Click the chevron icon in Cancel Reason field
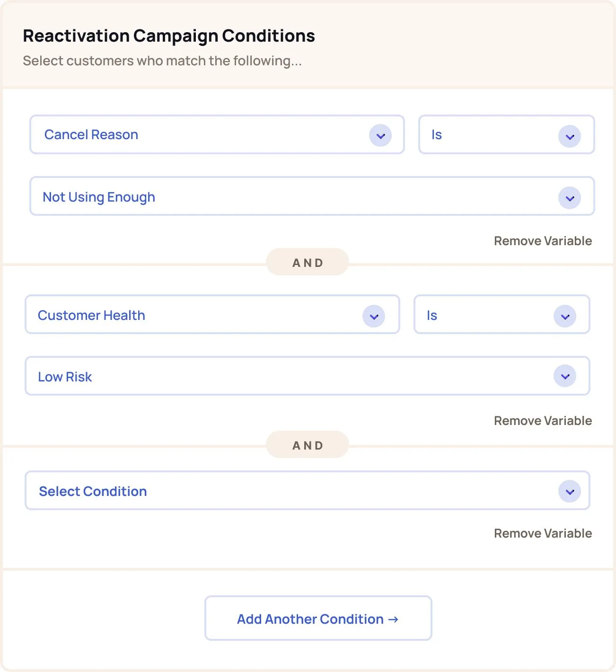 coord(380,136)
